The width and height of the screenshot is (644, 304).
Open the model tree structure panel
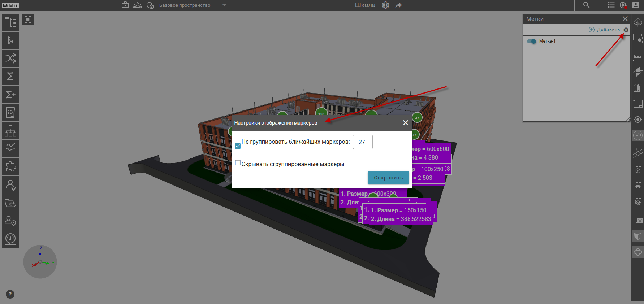[x=10, y=22]
